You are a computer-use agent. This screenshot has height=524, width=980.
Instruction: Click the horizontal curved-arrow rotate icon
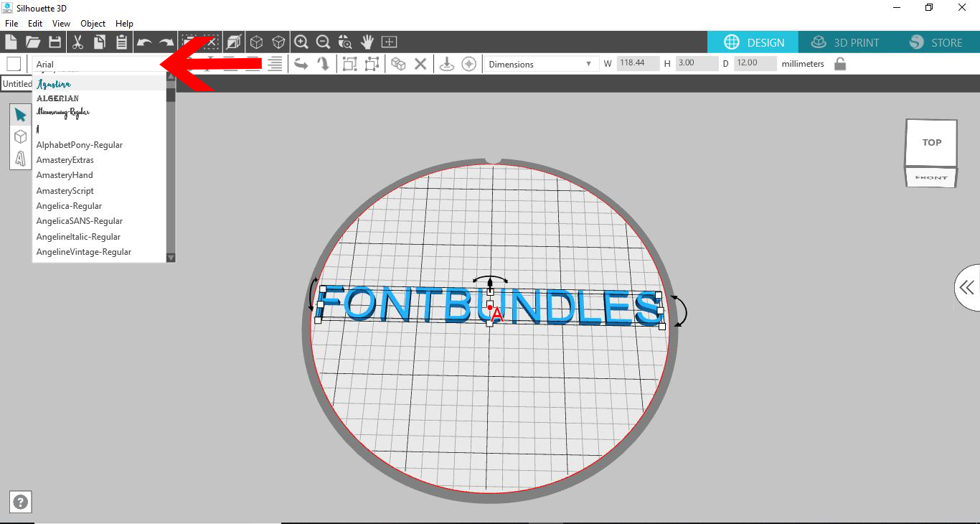point(301,64)
